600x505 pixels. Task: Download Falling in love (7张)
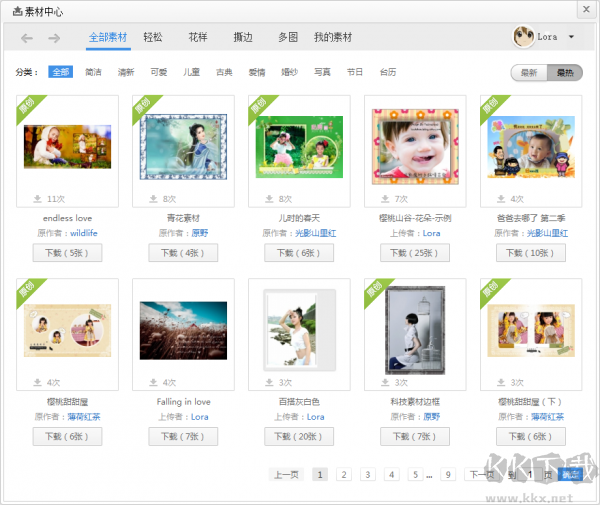click(x=183, y=437)
